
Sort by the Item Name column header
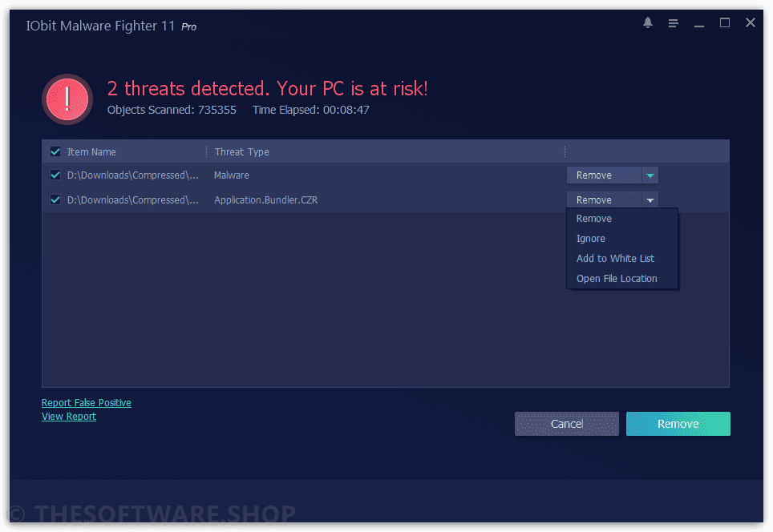click(91, 152)
